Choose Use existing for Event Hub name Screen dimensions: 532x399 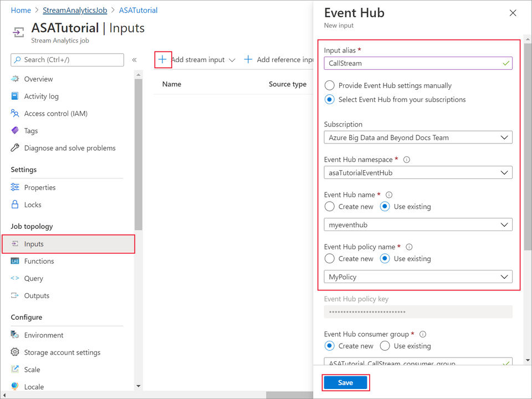[x=385, y=206]
